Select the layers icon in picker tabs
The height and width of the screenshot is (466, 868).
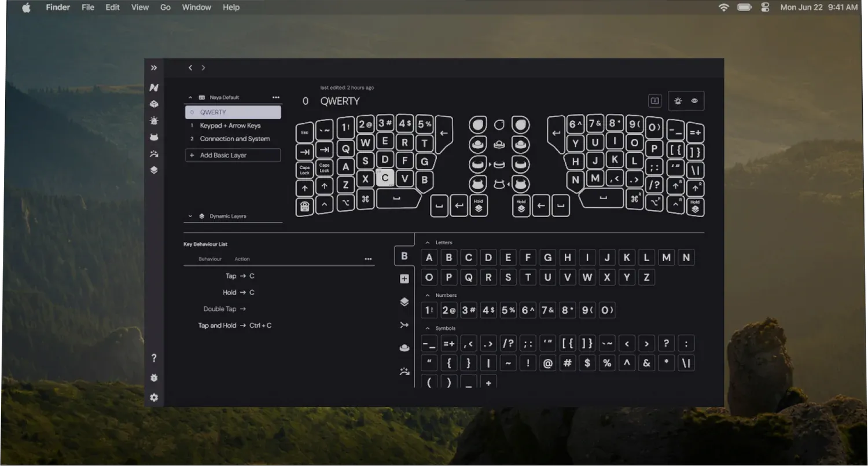pos(404,302)
